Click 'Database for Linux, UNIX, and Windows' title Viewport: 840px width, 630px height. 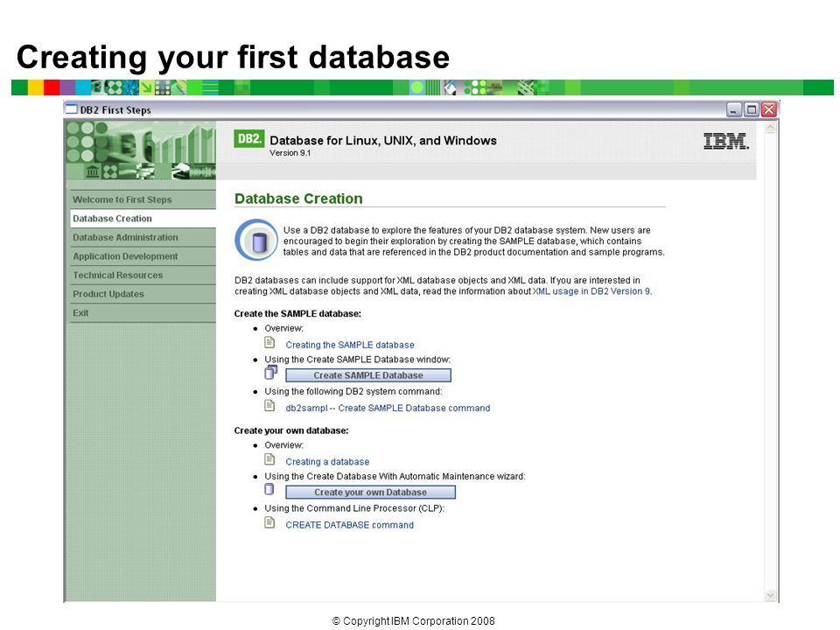click(383, 140)
